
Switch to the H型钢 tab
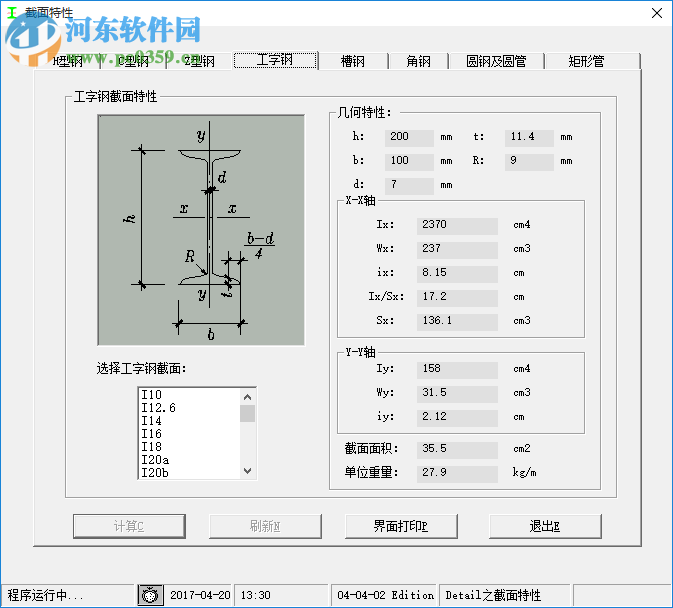[67, 61]
